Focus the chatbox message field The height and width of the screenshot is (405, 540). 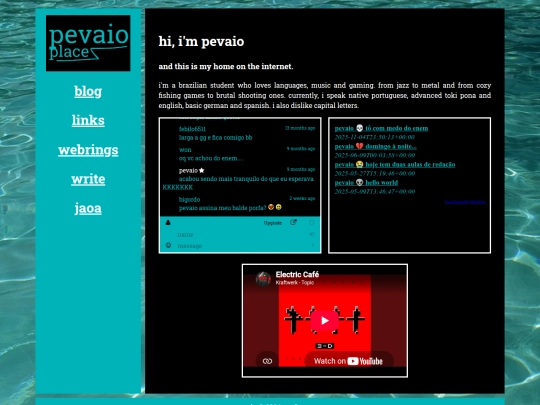click(x=241, y=246)
